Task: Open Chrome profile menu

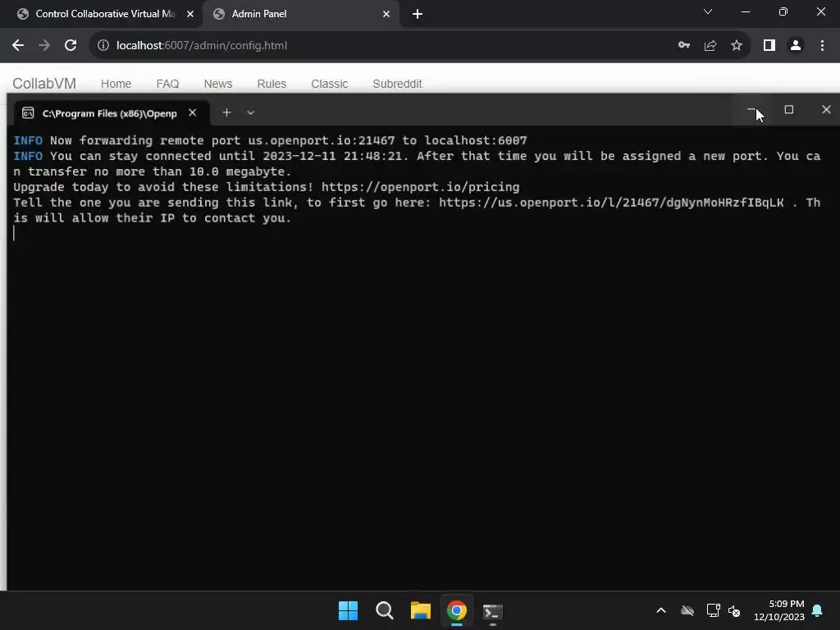Action: (796, 46)
